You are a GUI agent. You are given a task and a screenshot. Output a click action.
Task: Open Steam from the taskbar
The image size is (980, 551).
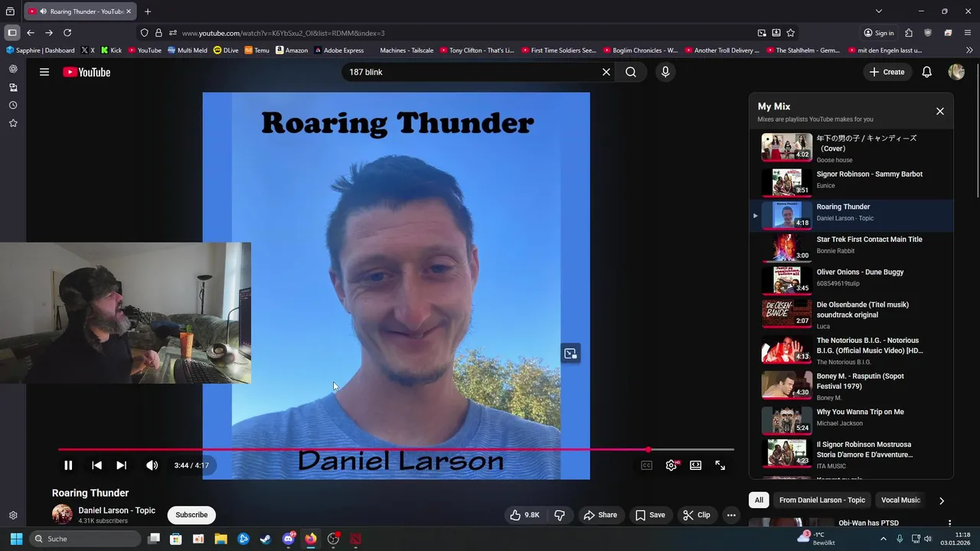tap(265, 539)
